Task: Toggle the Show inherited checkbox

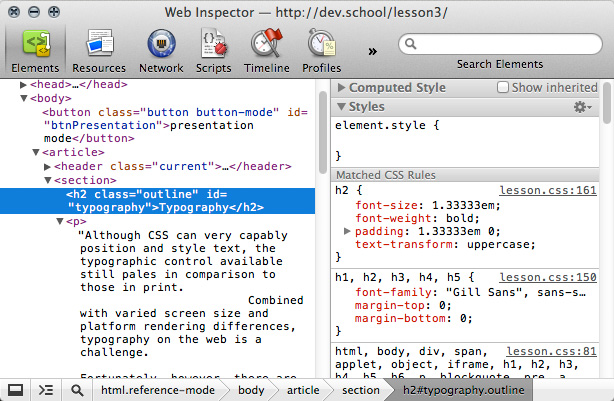Action: click(503, 87)
